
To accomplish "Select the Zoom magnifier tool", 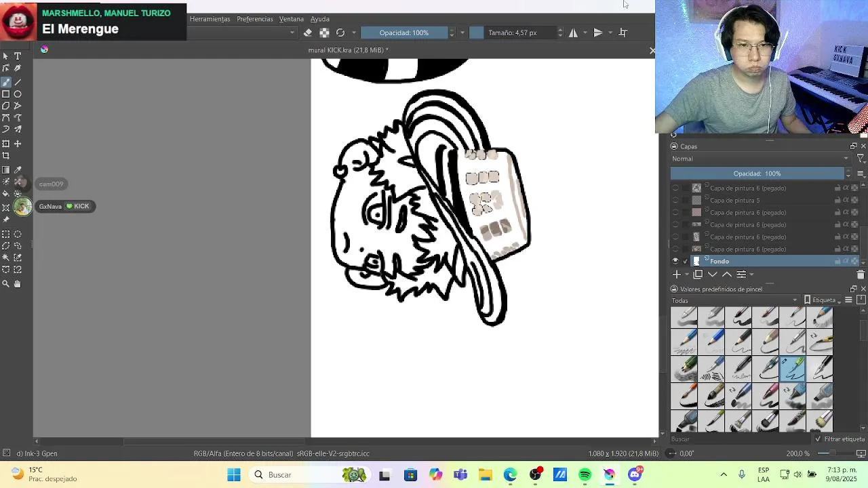I will point(6,284).
